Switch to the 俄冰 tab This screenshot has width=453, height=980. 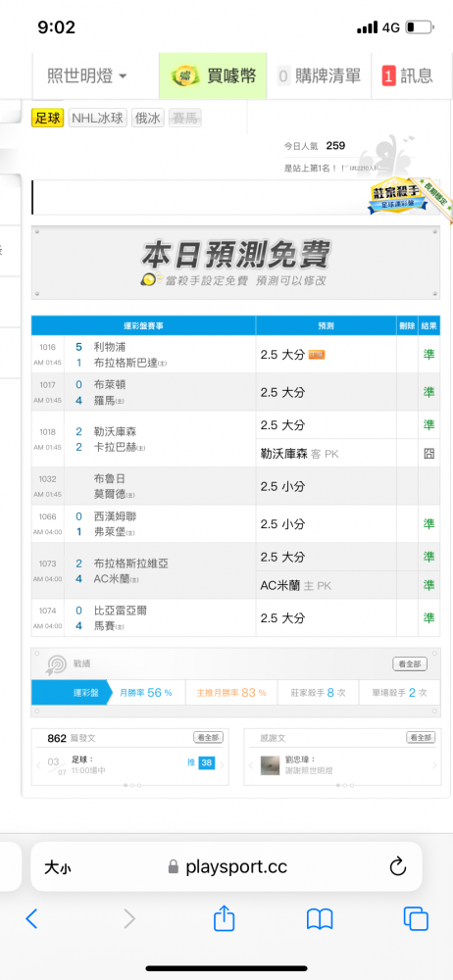(148, 118)
